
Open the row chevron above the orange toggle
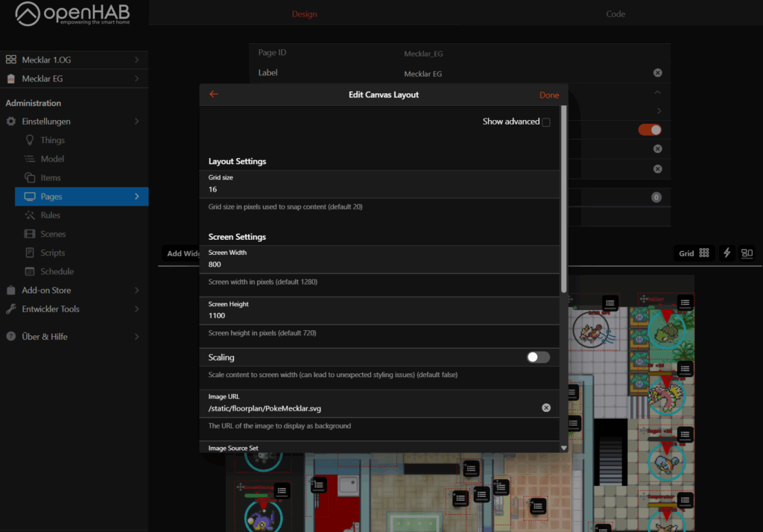[659, 111]
